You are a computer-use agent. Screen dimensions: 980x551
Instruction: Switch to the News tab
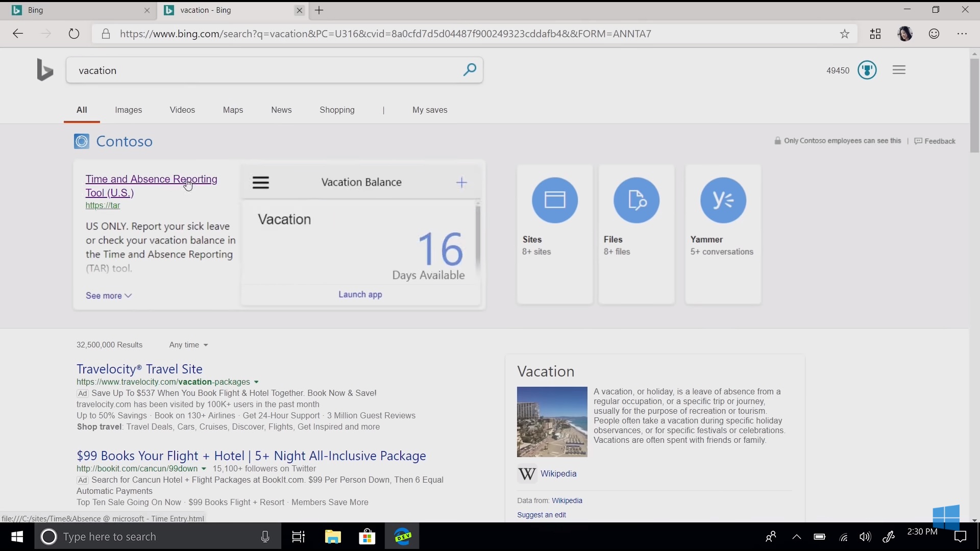[x=281, y=110]
